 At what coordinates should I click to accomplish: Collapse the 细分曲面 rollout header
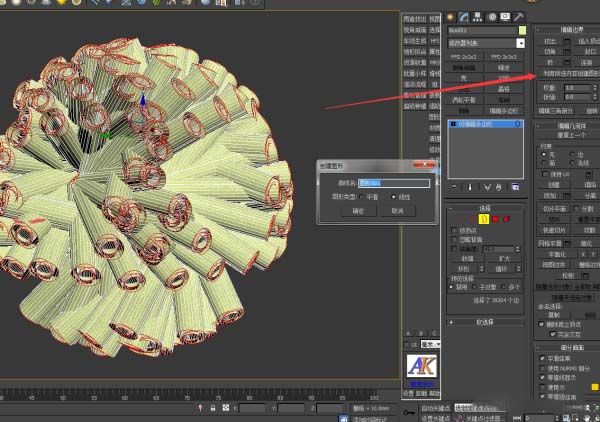pos(568,347)
